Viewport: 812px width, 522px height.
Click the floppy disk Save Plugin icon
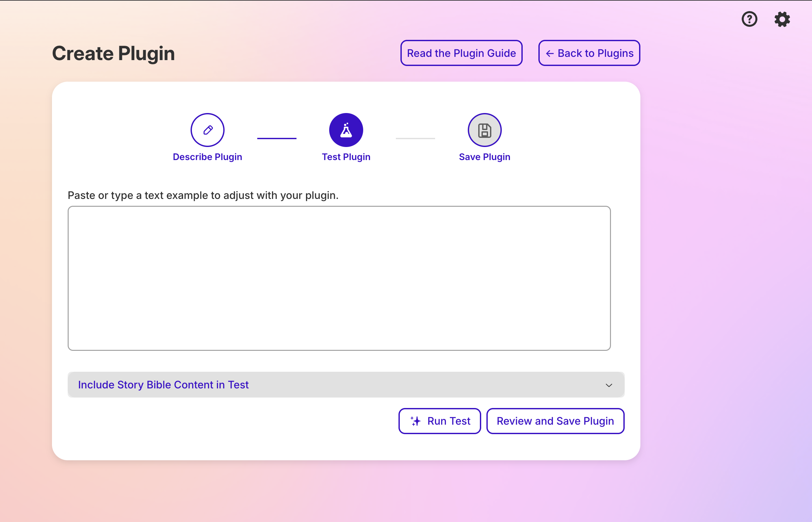484,130
